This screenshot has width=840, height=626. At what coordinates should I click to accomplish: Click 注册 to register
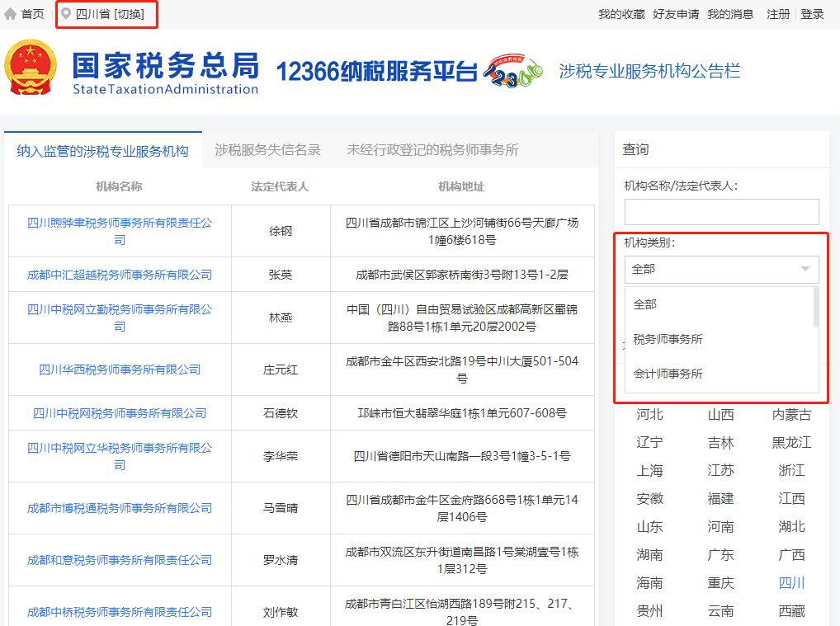778,15
